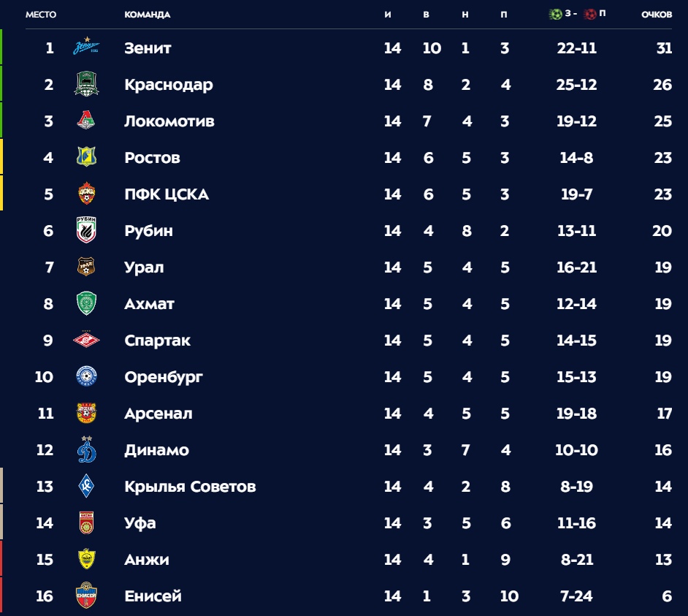Click the Zenit club logo
The width and height of the screenshot is (688, 616).
[86, 48]
